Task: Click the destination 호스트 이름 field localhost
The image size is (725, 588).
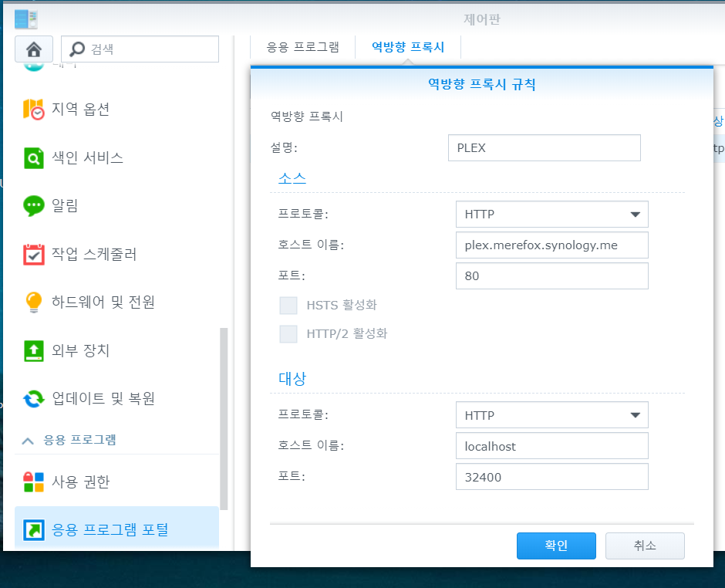Action: tap(552, 446)
